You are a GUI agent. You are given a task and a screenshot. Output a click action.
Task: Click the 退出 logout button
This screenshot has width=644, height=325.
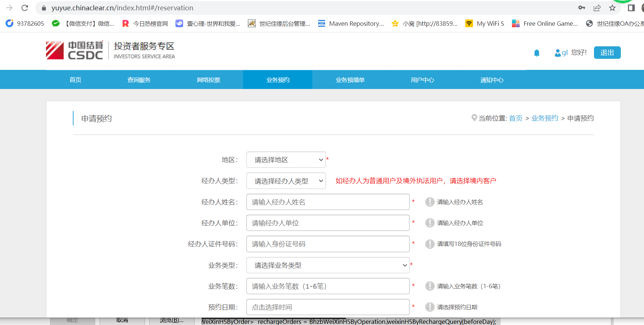point(607,53)
